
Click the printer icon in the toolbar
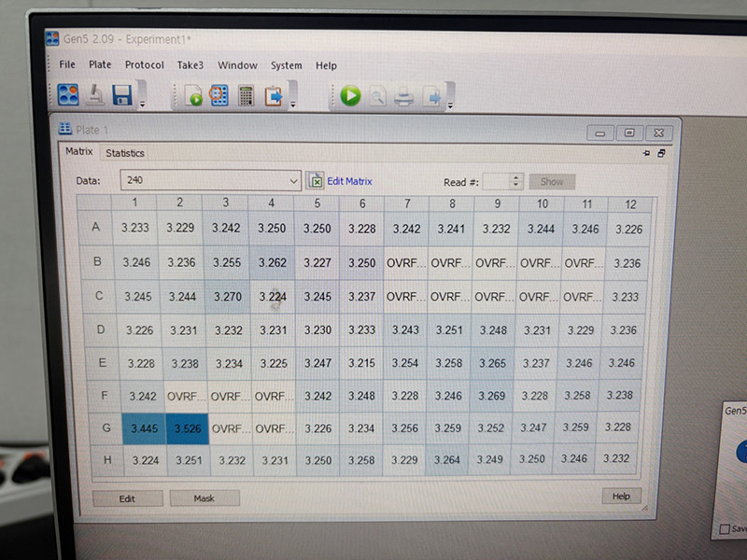point(404,95)
